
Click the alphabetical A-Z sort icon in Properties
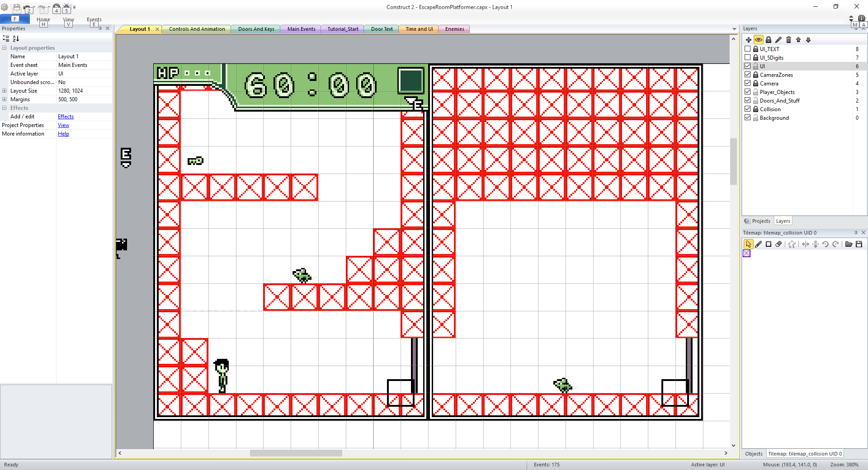pos(16,38)
